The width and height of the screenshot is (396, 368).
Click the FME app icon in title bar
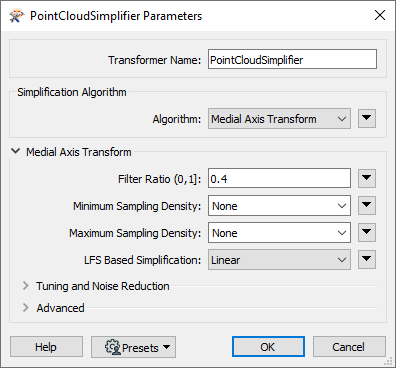click(16, 16)
